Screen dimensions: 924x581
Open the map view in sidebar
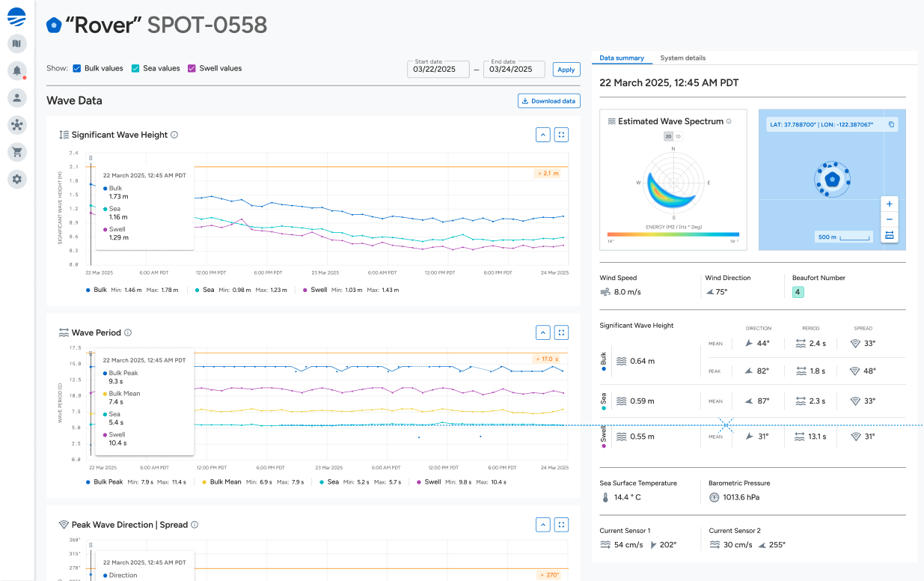(17, 43)
